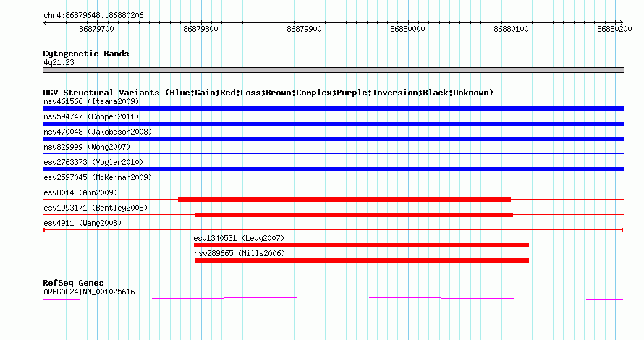Viewport: 644px width, 340px height.
Task: Click the gray 4q21.23 cytogenetic band bar
Action: click(x=333, y=70)
